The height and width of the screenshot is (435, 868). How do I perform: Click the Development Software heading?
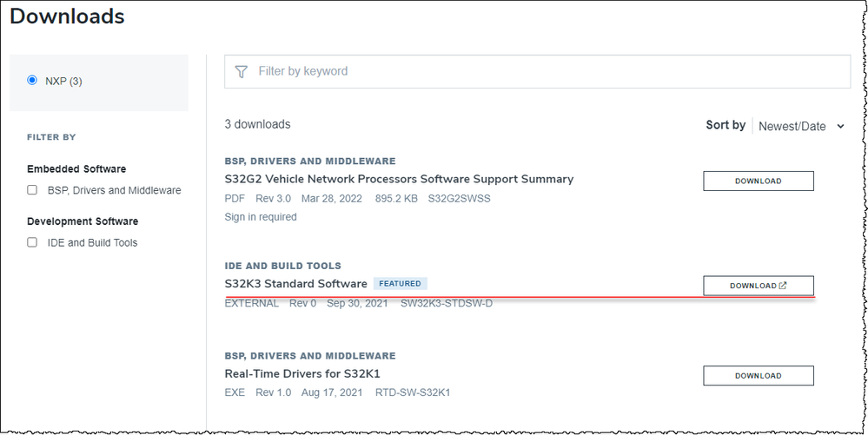(83, 221)
